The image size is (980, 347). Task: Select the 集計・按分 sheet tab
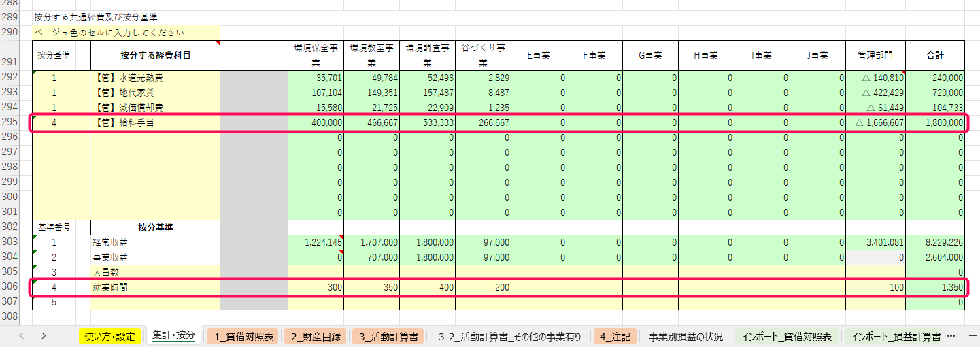(x=173, y=335)
